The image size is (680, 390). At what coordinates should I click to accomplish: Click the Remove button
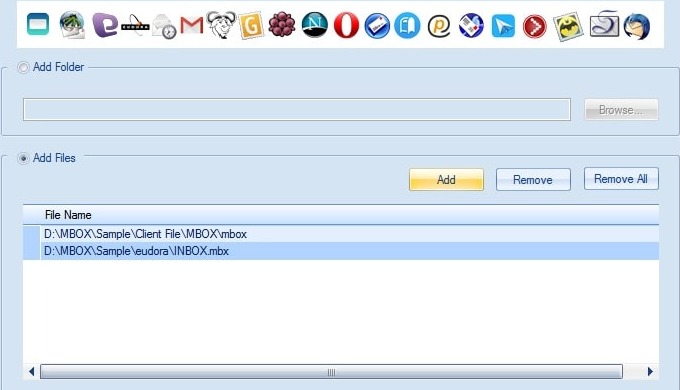[533, 180]
